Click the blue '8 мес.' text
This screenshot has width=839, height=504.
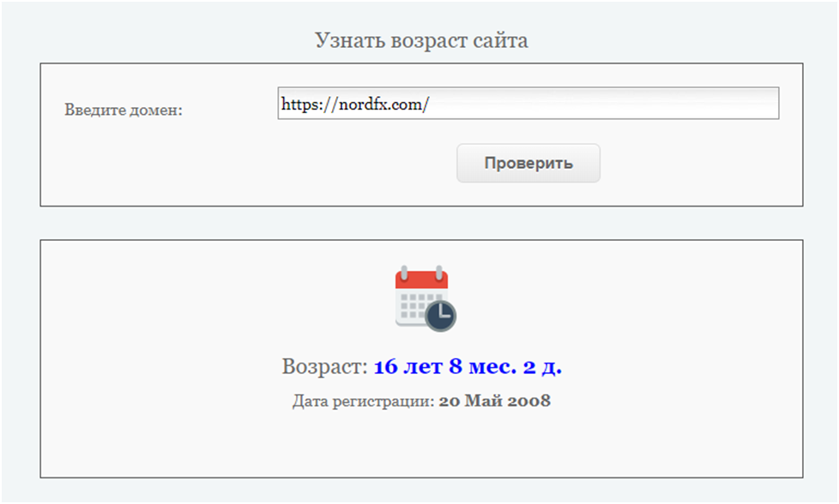(x=483, y=366)
